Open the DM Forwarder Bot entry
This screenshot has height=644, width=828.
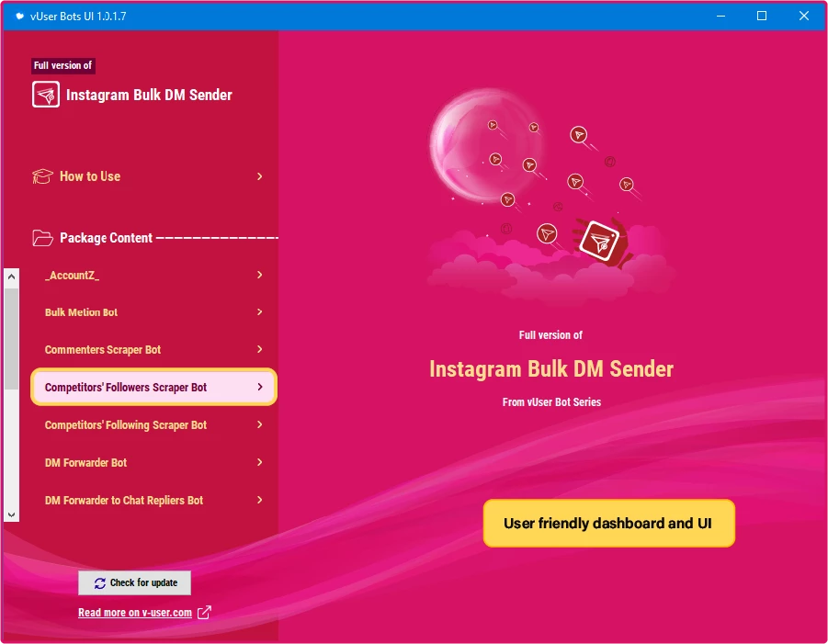click(153, 462)
